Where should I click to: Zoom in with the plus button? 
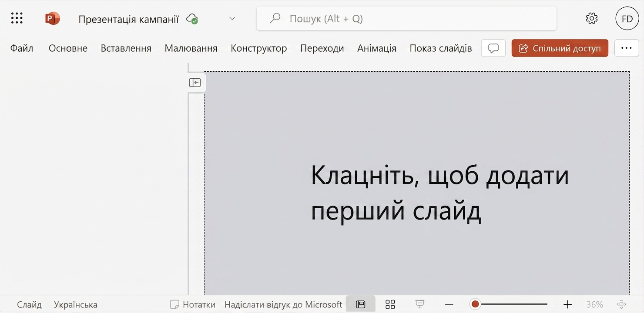point(567,304)
